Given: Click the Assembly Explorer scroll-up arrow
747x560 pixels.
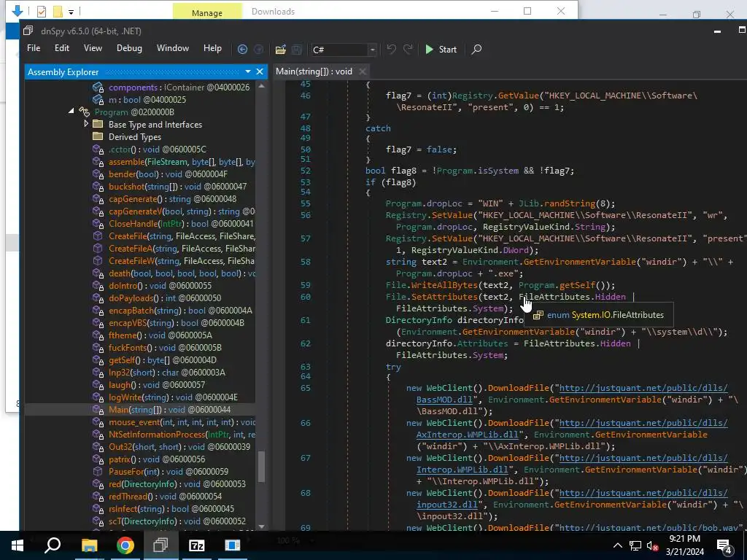Looking at the screenshot, I should click(262, 86).
